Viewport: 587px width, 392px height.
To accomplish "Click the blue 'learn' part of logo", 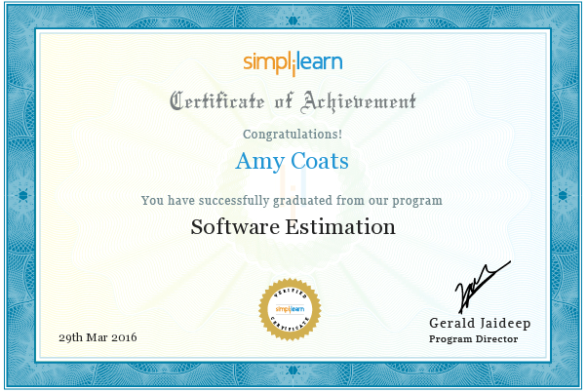I will click(321, 62).
